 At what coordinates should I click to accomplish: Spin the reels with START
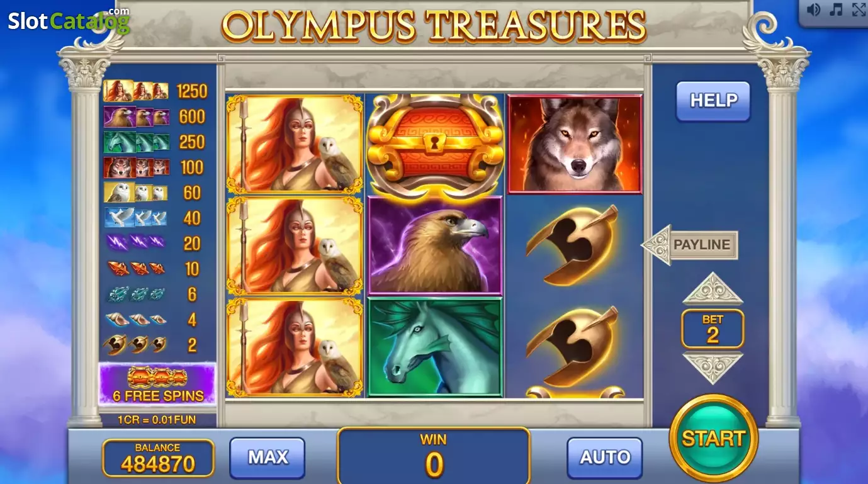click(713, 439)
